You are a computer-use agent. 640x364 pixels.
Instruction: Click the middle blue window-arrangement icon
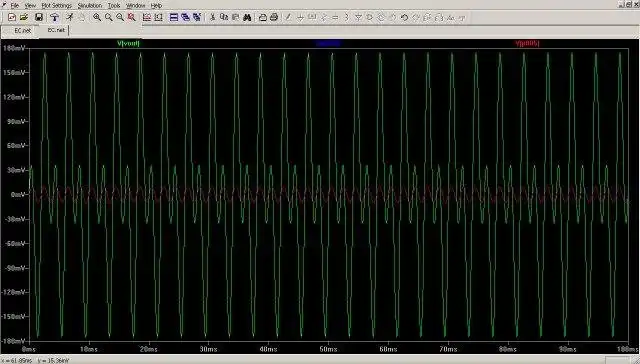(x=186, y=17)
